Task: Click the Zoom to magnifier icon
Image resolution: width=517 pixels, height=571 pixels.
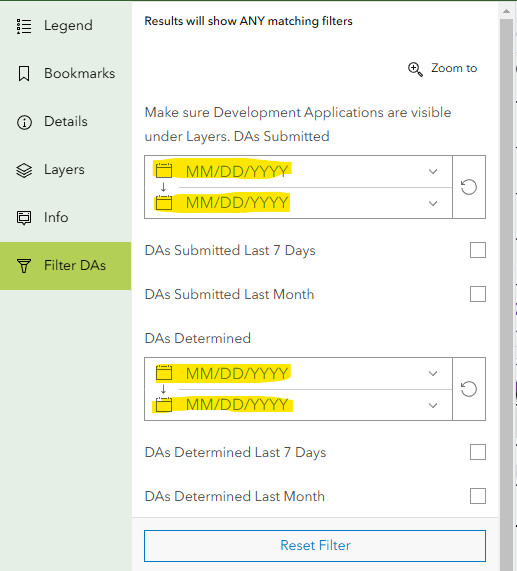Action: [415, 69]
